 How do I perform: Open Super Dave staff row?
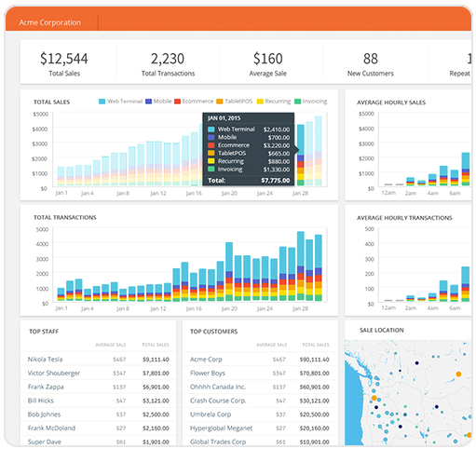point(98,442)
